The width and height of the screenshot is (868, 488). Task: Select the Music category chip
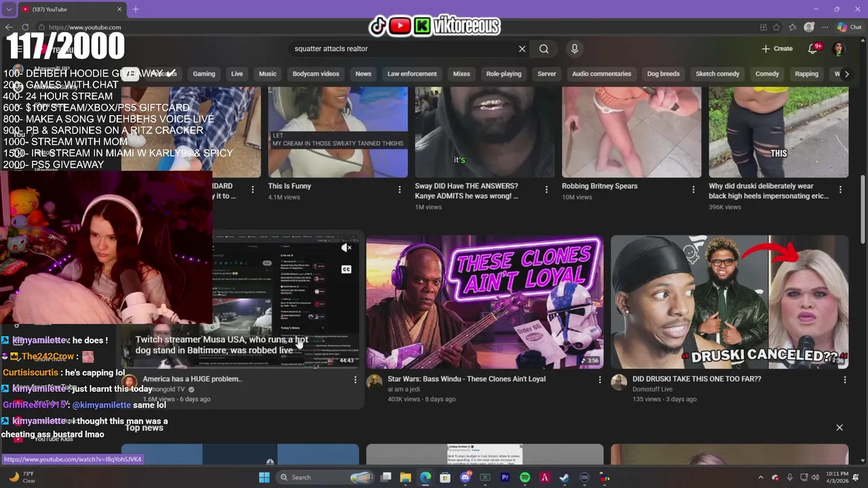tap(268, 74)
